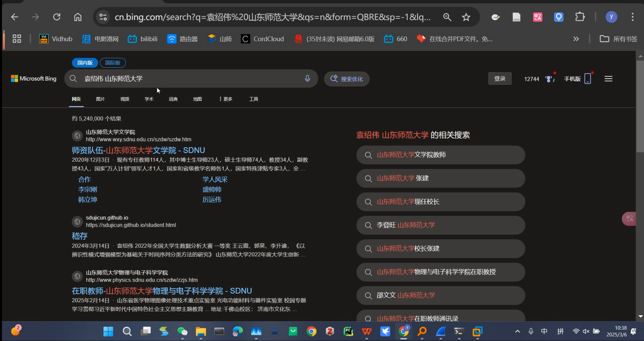The height and width of the screenshot is (341, 644).
Task: Switch to 国际版 search mode
Action: [x=113, y=63]
